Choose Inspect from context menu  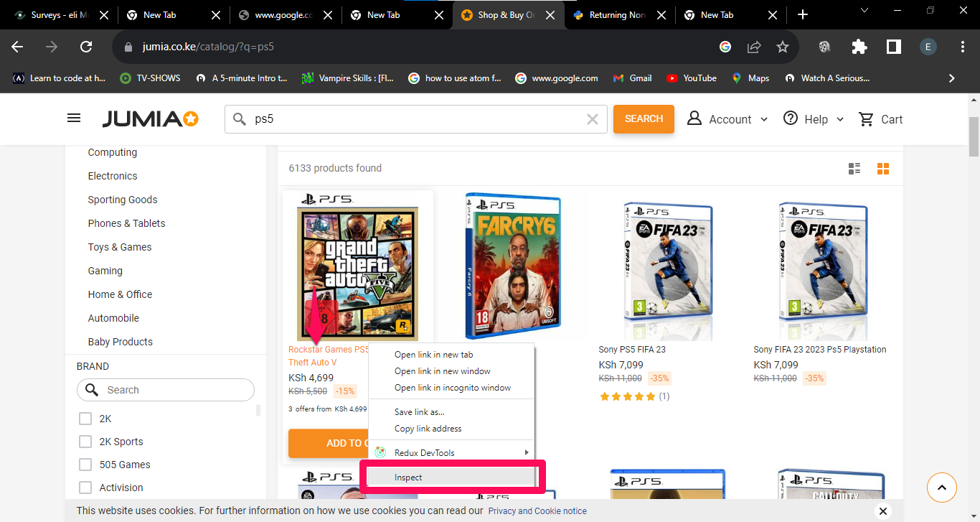pyautogui.click(x=452, y=477)
